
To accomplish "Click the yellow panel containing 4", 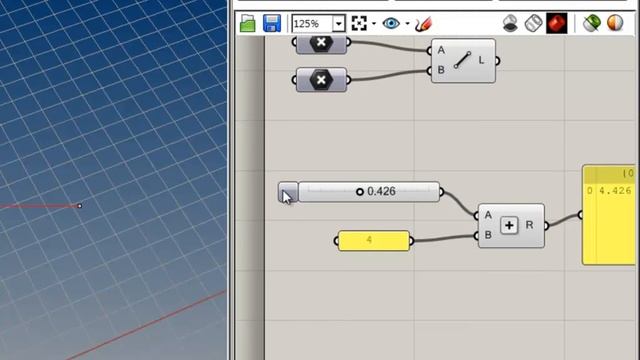I will tap(374, 241).
